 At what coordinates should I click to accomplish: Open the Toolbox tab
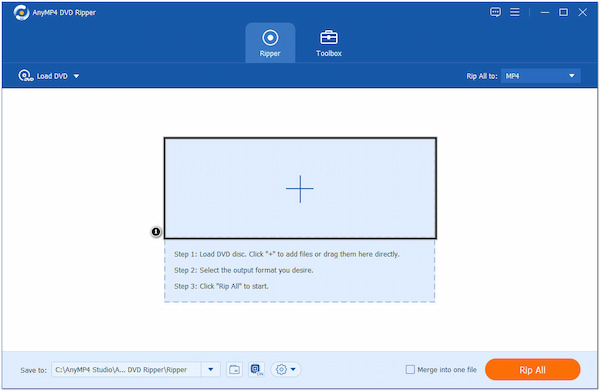[x=329, y=43]
